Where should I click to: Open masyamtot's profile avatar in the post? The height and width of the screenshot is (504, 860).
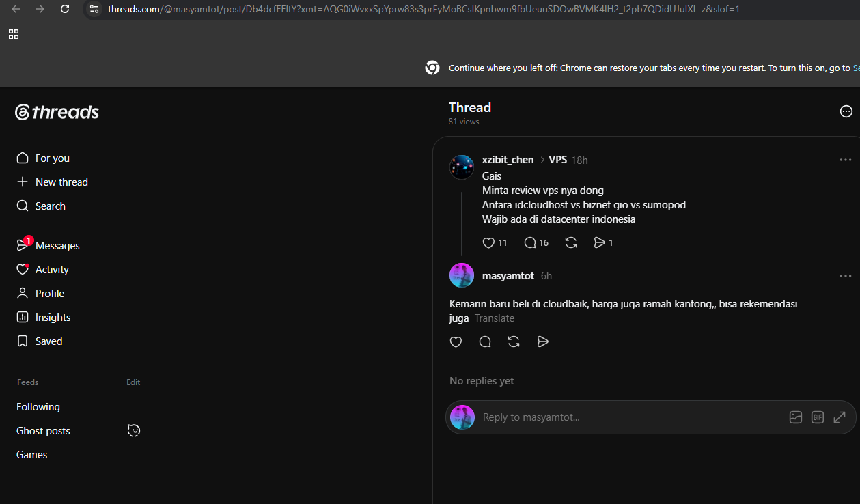point(462,275)
